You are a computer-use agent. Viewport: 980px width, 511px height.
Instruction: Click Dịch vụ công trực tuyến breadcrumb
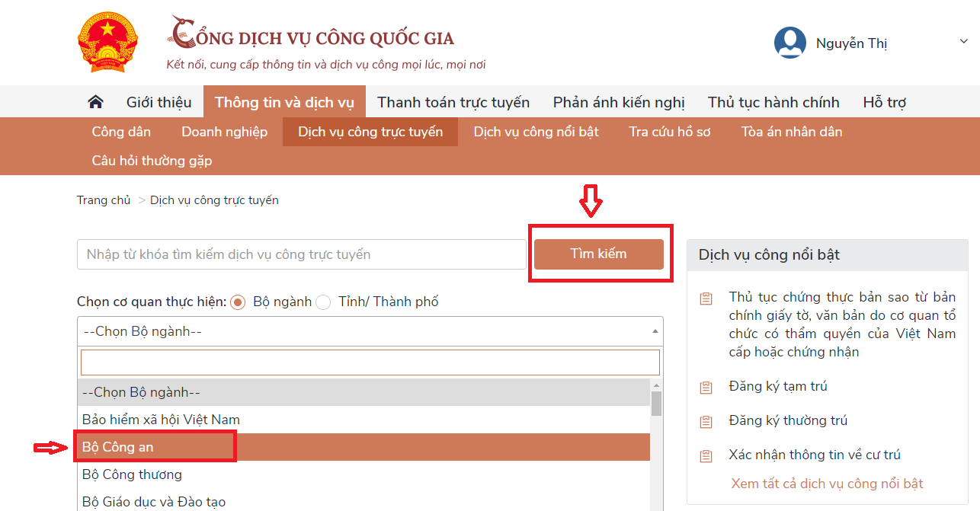214,200
